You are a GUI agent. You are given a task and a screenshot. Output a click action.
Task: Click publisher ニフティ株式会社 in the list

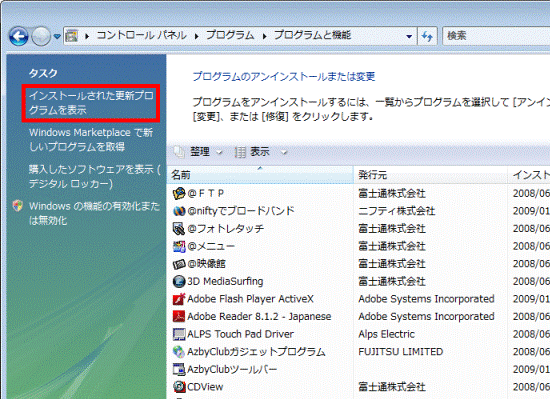(x=397, y=211)
